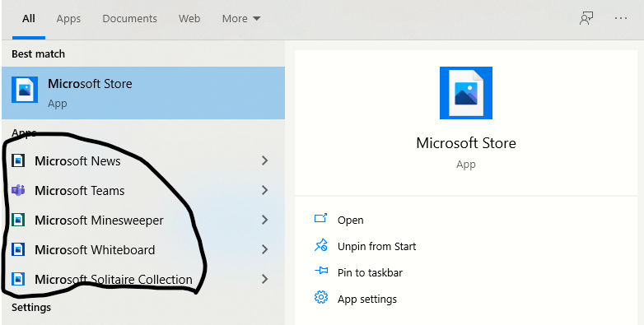Open the three-dot options menu

coord(621,18)
